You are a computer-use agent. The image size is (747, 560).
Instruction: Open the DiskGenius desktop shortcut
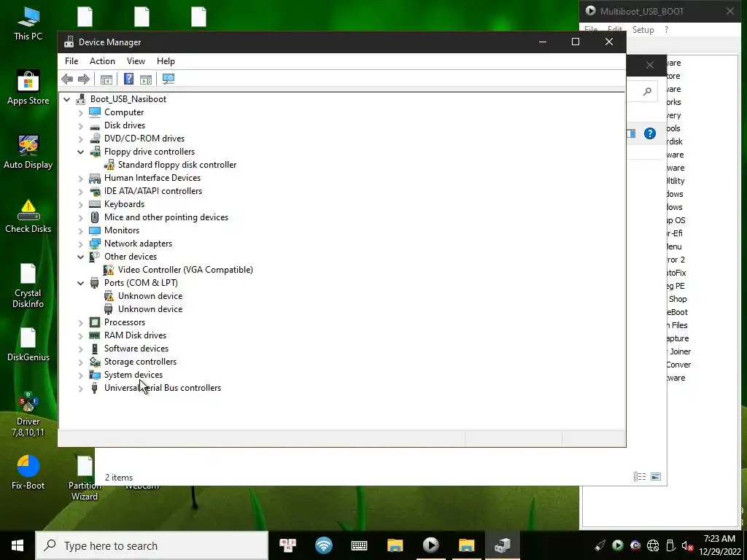coord(28,345)
